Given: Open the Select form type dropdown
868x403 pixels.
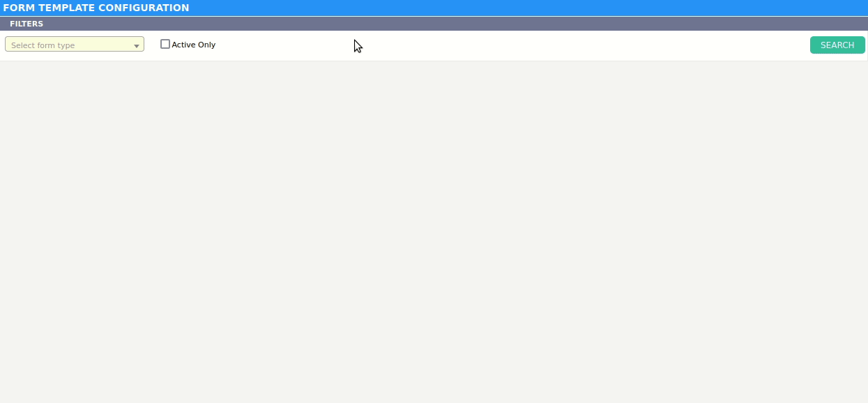Looking at the screenshot, I should coord(75,45).
